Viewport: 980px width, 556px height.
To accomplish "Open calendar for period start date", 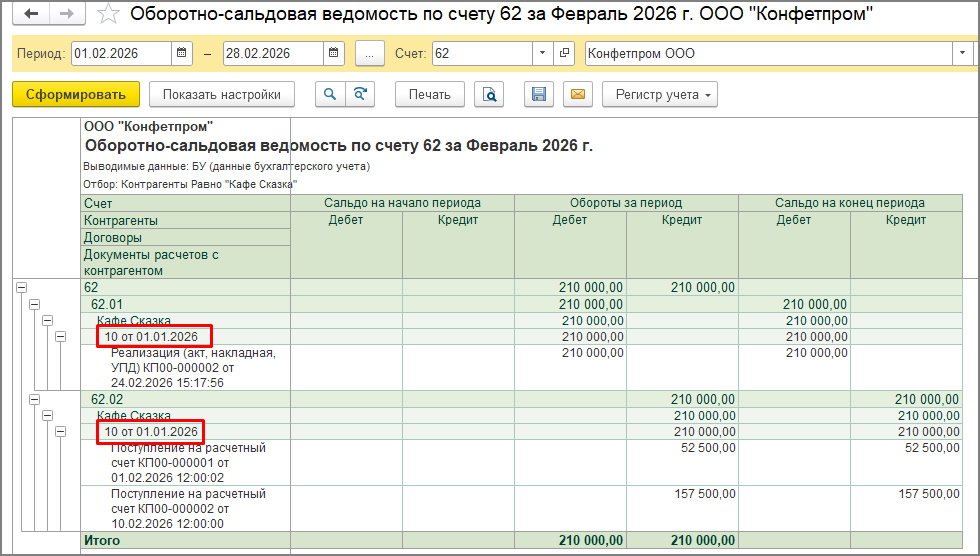I will tap(182, 53).
